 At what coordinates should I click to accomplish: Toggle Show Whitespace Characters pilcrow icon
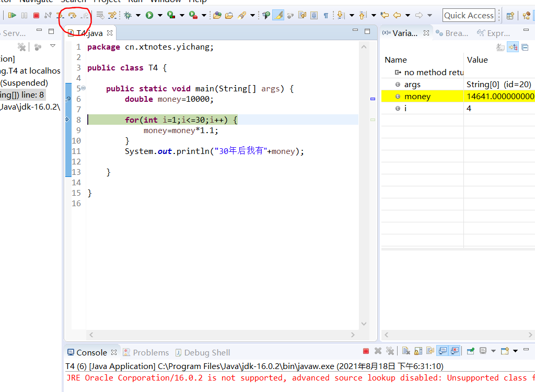[326, 15]
